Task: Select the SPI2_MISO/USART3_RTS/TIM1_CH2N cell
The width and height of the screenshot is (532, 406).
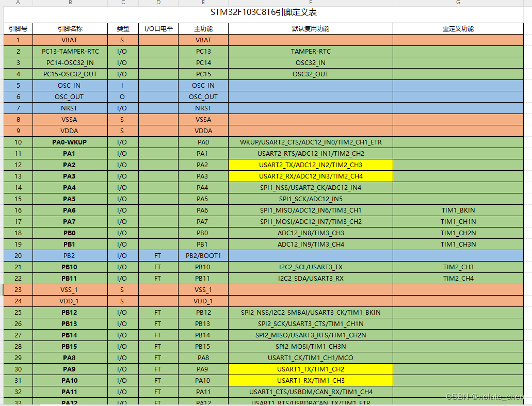Action: coord(311,335)
